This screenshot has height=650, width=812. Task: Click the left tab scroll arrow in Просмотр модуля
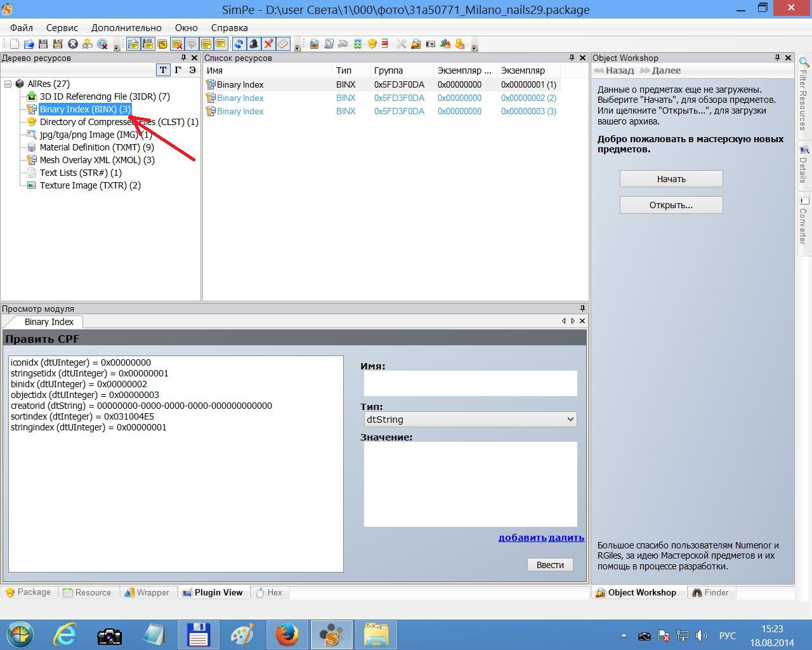(x=563, y=321)
